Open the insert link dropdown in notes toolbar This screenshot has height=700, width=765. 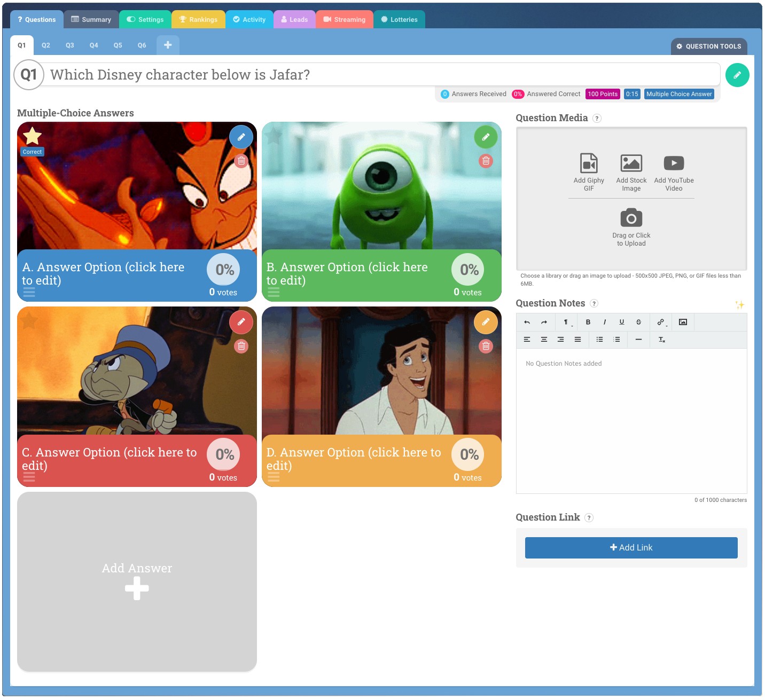[662, 323]
